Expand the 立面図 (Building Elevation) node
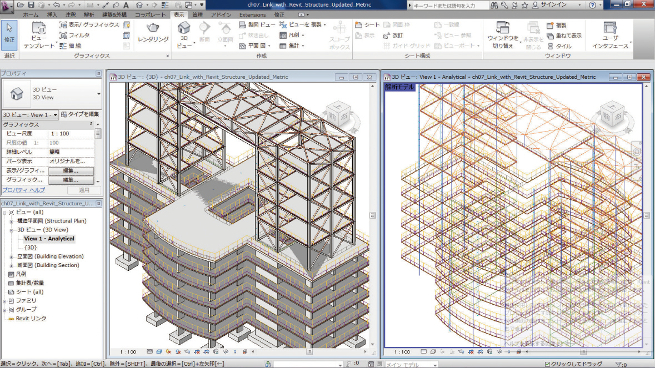Viewport: 655px width, 368px height. pos(11,256)
